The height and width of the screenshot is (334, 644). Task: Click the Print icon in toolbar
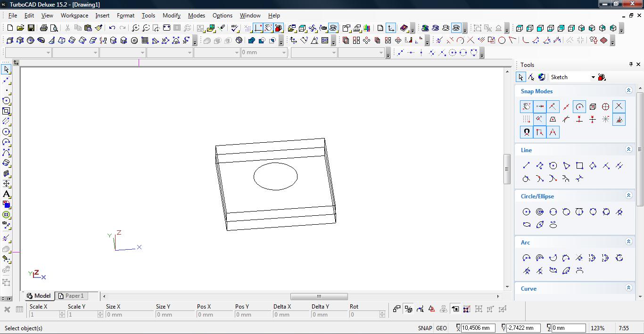click(x=44, y=28)
